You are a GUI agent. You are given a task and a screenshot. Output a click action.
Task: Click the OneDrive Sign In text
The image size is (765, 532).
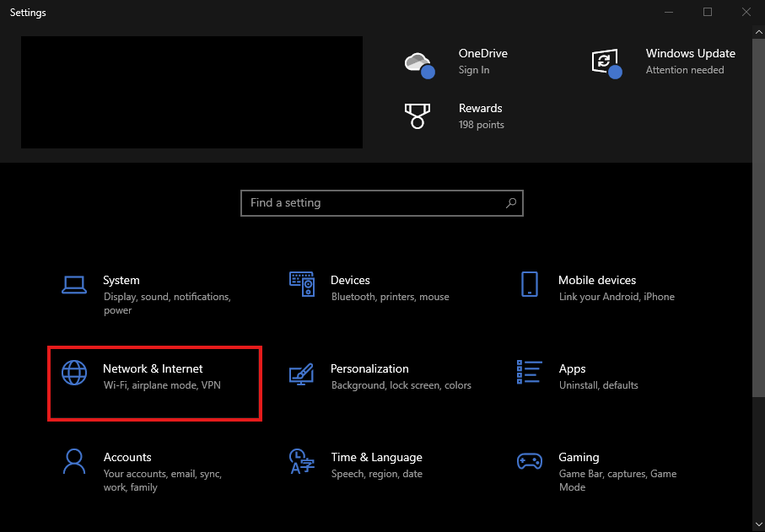pos(474,70)
